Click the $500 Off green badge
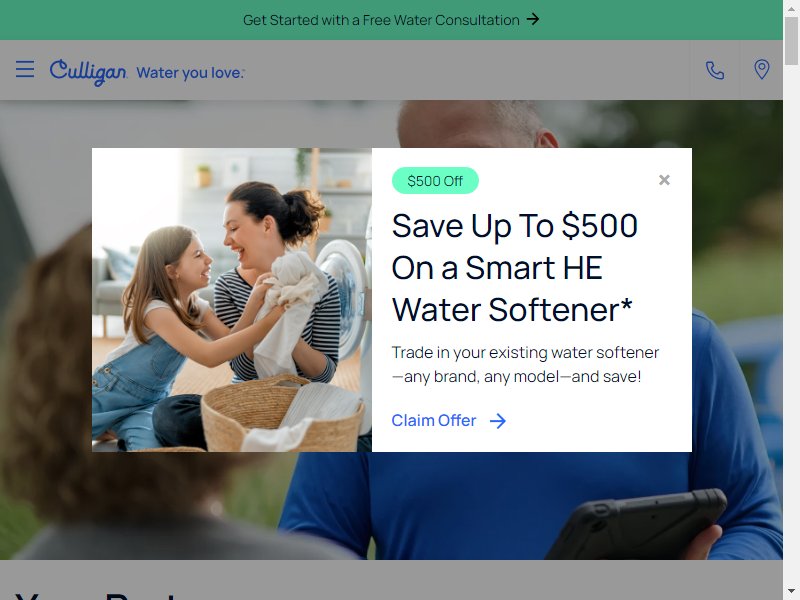800x600 pixels. tap(435, 181)
